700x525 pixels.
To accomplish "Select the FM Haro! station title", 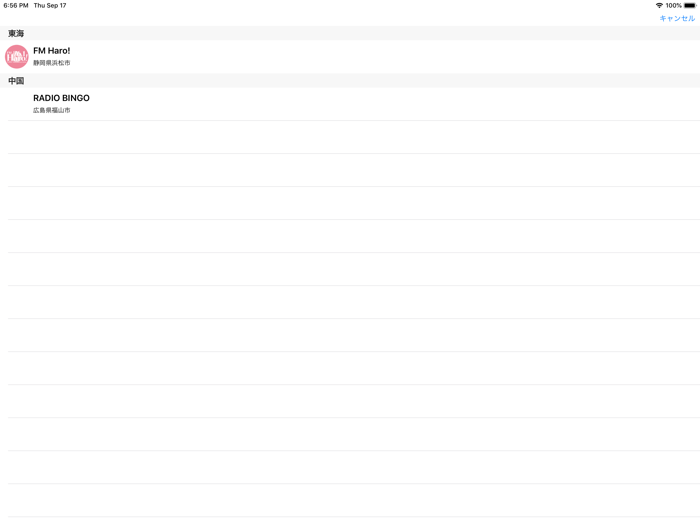I will click(52, 51).
